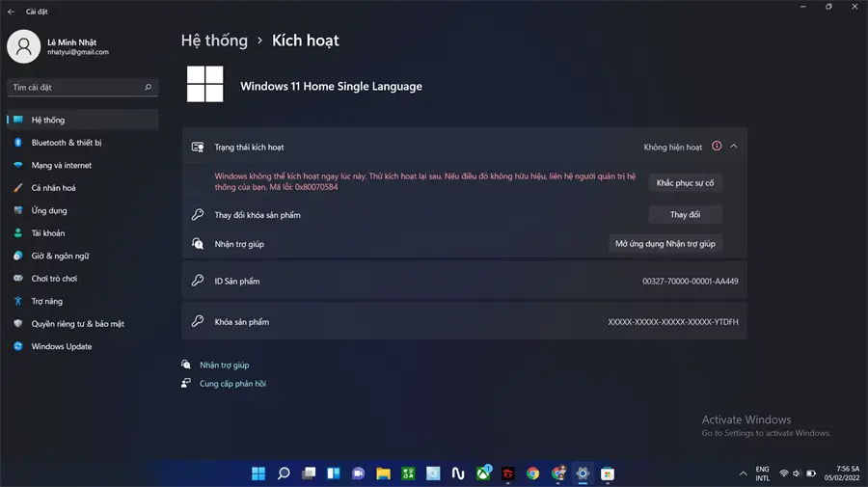This screenshot has height=487, width=868.
Task: Click the 'Tìm cài đặt' search field
Action: point(83,87)
